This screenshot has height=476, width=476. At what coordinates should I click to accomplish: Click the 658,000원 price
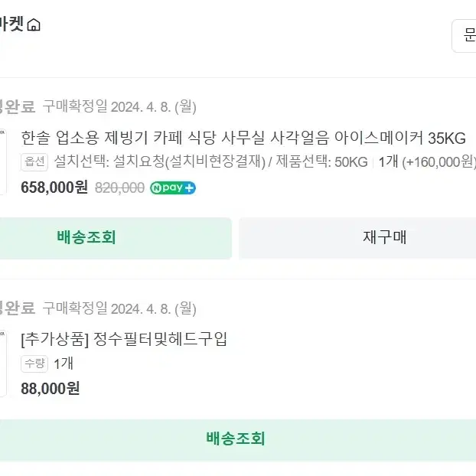54,187
